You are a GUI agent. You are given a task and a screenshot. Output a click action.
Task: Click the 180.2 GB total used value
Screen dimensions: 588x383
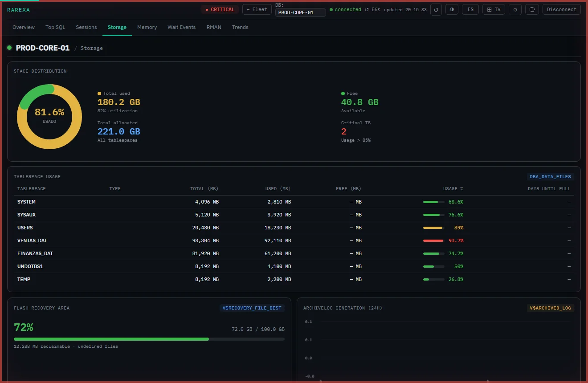click(x=119, y=102)
